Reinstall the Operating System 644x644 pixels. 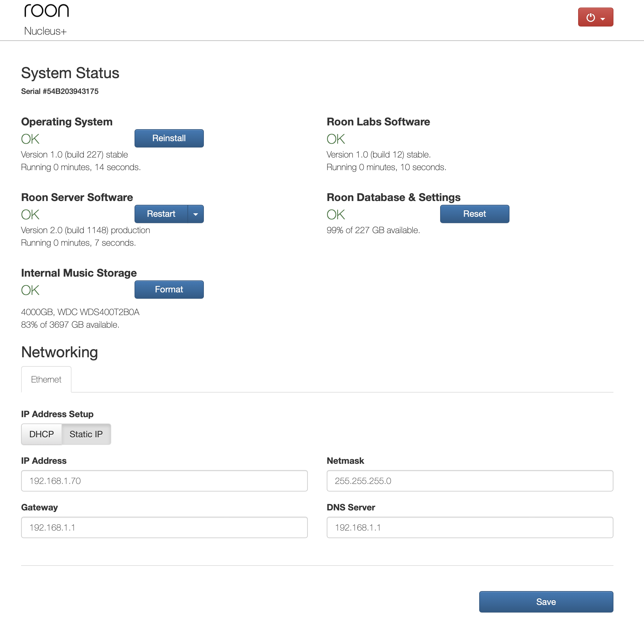(x=169, y=138)
